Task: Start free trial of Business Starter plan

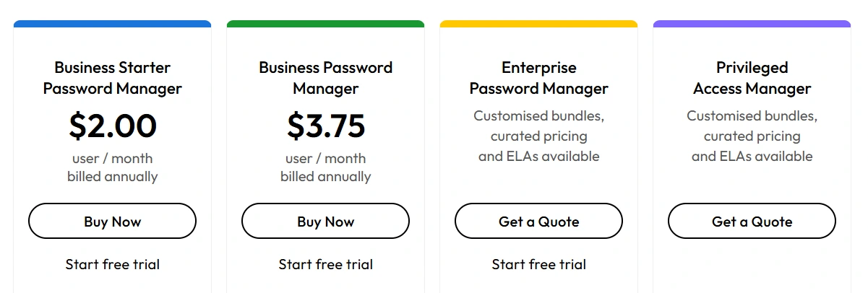Action: pos(112,264)
